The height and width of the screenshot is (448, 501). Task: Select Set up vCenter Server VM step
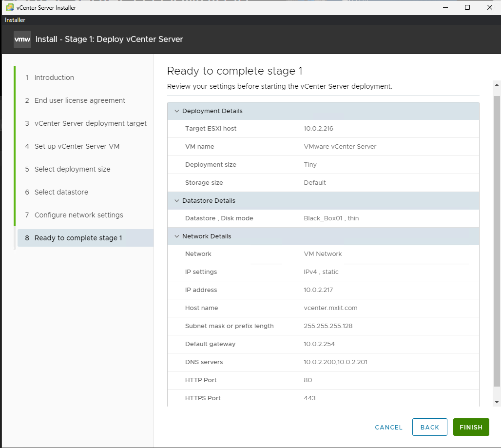point(77,146)
